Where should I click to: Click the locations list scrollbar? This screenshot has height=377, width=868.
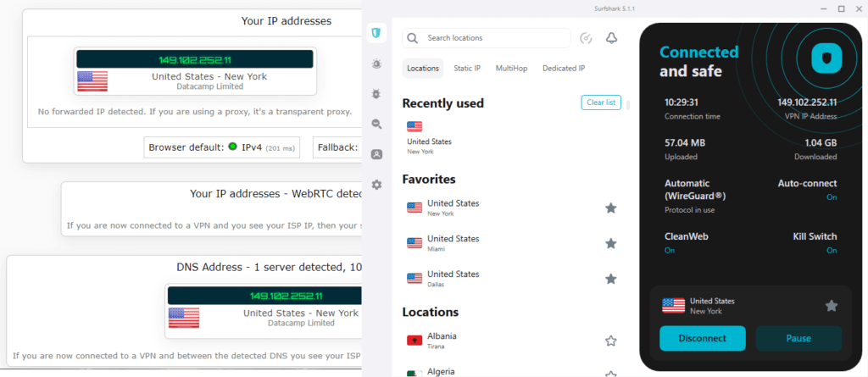pyautogui.click(x=628, y=105)
